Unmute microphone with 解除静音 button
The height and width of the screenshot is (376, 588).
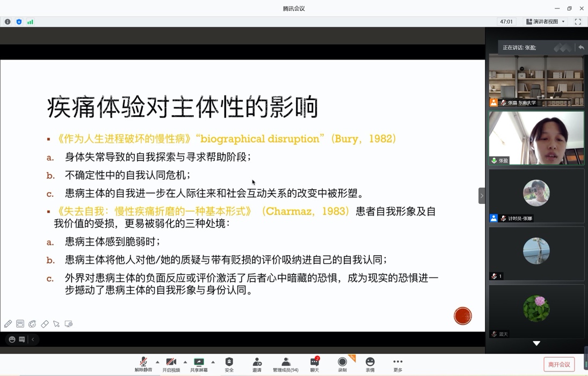[143, 364]
